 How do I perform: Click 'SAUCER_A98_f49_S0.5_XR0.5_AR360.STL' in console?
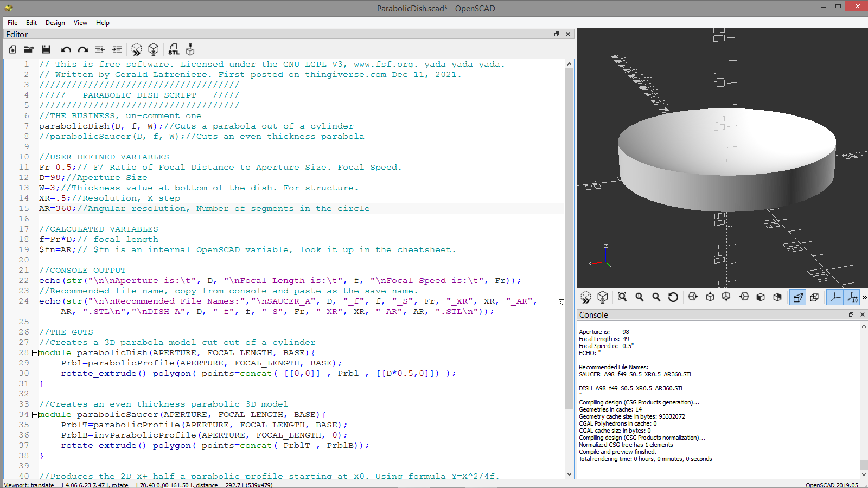click(x=635, y=374)
